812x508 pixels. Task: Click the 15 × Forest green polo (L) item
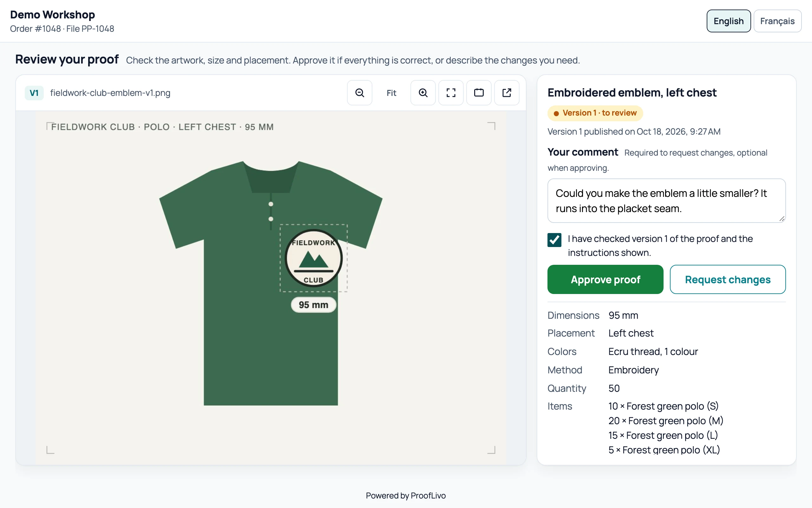click(x=663, y=435)
